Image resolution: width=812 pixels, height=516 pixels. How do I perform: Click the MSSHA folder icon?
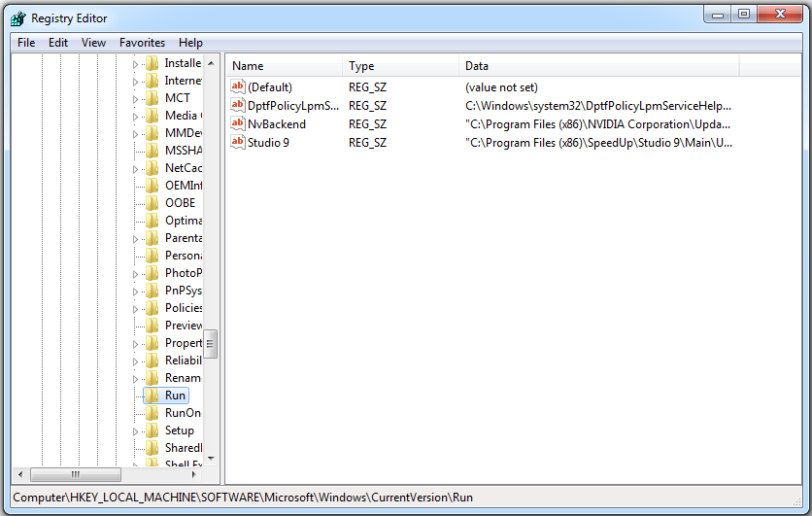(x=152, y=151)
